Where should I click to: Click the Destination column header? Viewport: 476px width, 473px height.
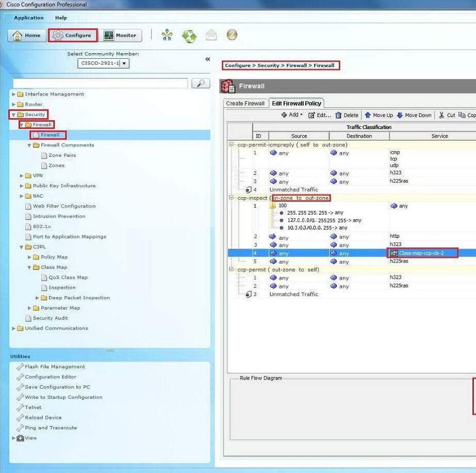pyautogui.click(x=359, y=136)
